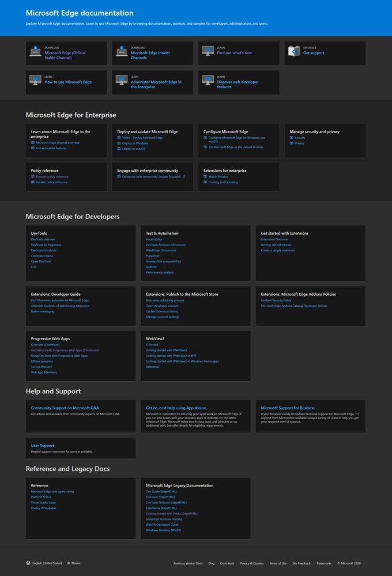392x576 pixels.
Task: Click the globe icon beside English (United States)
Action: pyautogui.click(x=28, y=563)
